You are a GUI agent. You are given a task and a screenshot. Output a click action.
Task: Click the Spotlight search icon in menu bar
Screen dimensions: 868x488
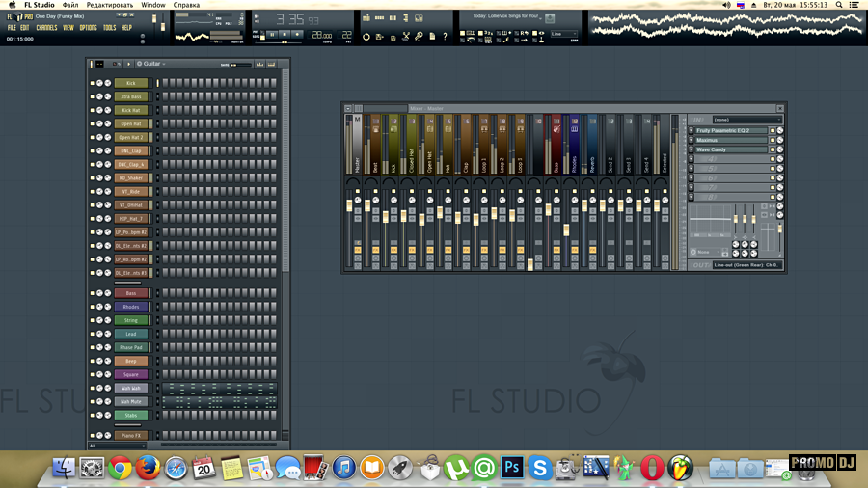tap(839, 5)
